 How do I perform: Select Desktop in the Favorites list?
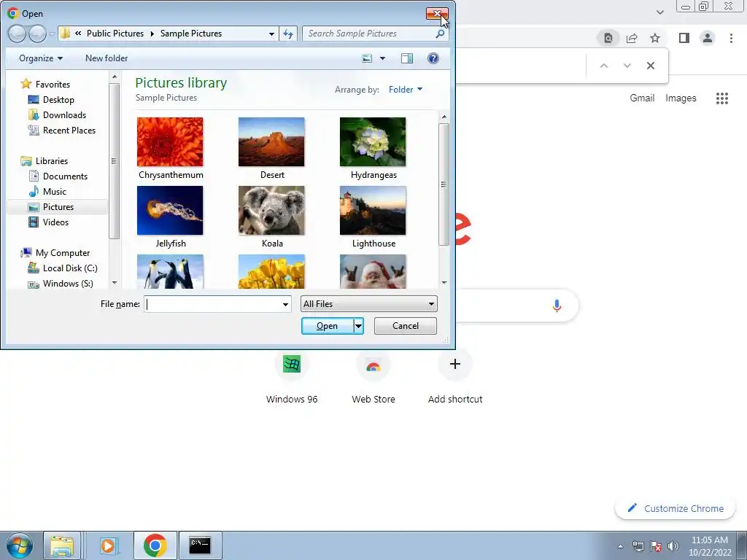58,99
